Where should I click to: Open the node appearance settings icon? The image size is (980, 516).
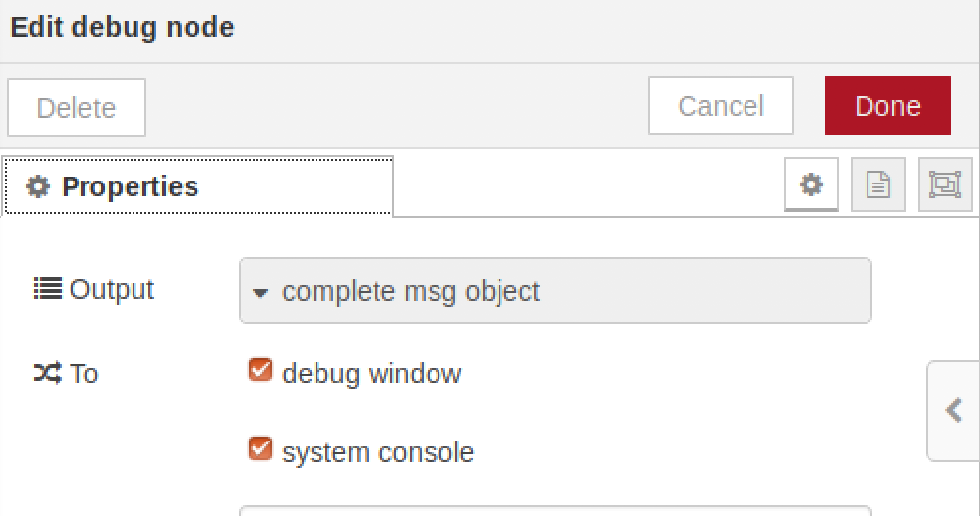945,185
